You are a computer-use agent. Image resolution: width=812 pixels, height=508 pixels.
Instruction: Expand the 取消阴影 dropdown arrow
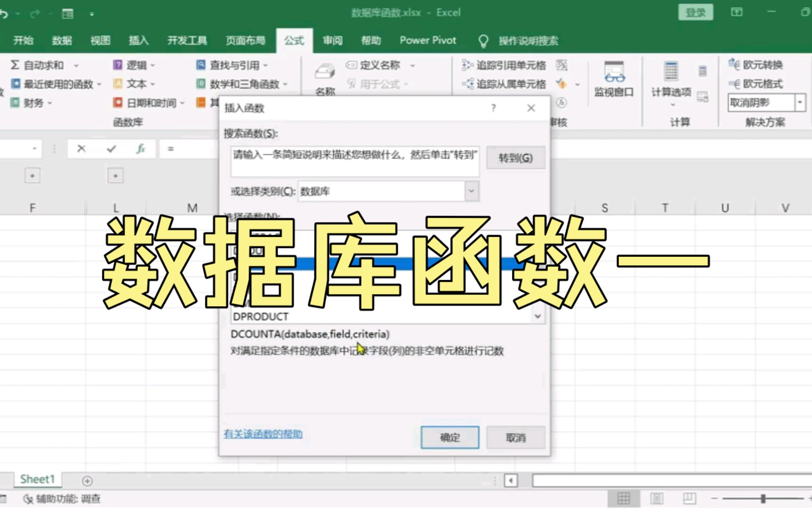799,103
